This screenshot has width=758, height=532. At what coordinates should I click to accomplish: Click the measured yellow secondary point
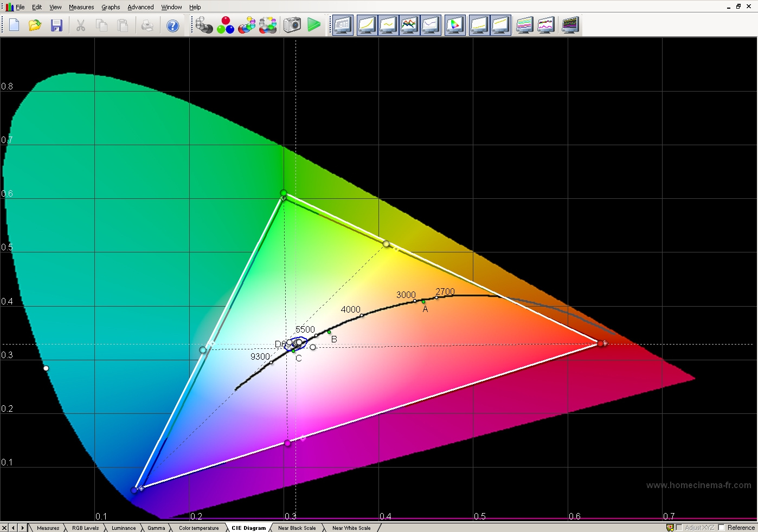(386, 244)
